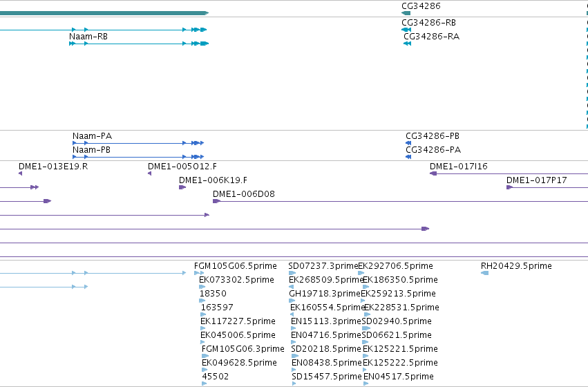Viewport: 588px width, 387px height.
Task: Open the EK045006.5prime EST
Action: 203,342
